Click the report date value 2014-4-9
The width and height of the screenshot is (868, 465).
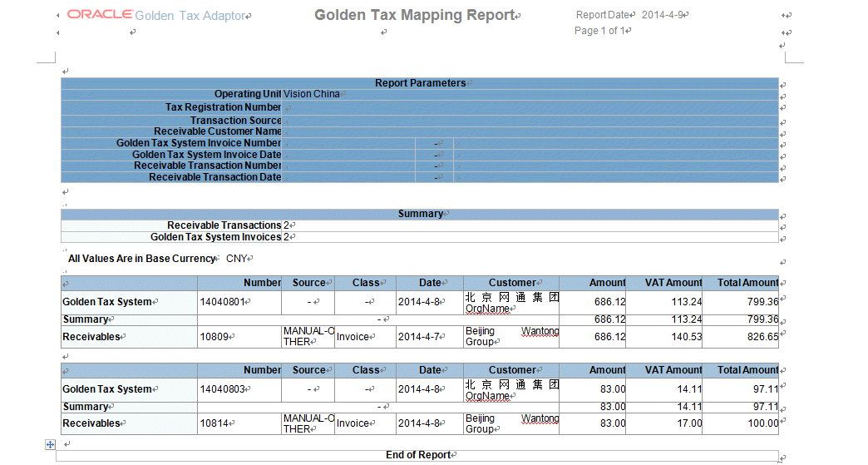tap(662, 15)
